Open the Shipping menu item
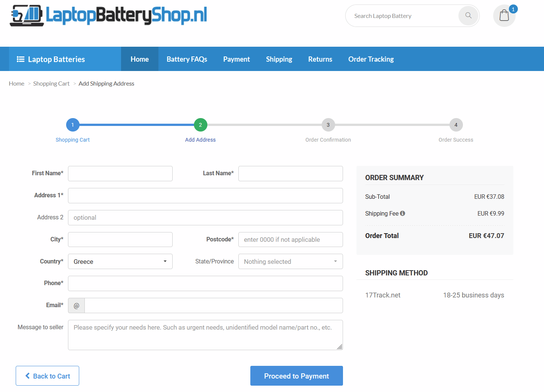The width and height of the screenshot is (544, 392). [x=279, y=59]
